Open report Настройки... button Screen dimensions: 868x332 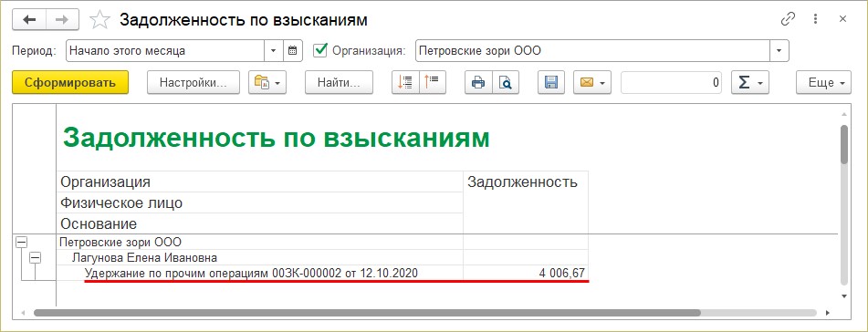click(x=193, y=82)
